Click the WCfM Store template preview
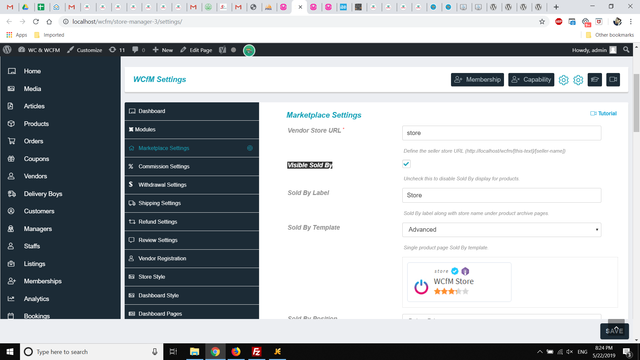 point(459,282)
